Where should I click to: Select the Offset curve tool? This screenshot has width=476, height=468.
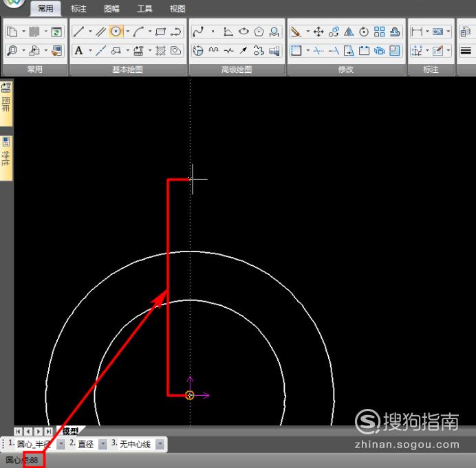[x=394, y=32]
